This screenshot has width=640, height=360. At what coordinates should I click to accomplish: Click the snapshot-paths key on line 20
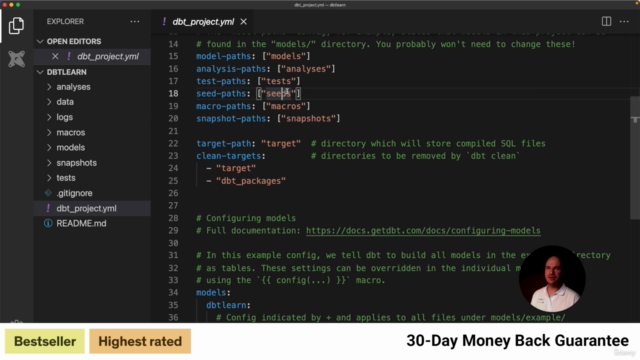coord(231,119)
